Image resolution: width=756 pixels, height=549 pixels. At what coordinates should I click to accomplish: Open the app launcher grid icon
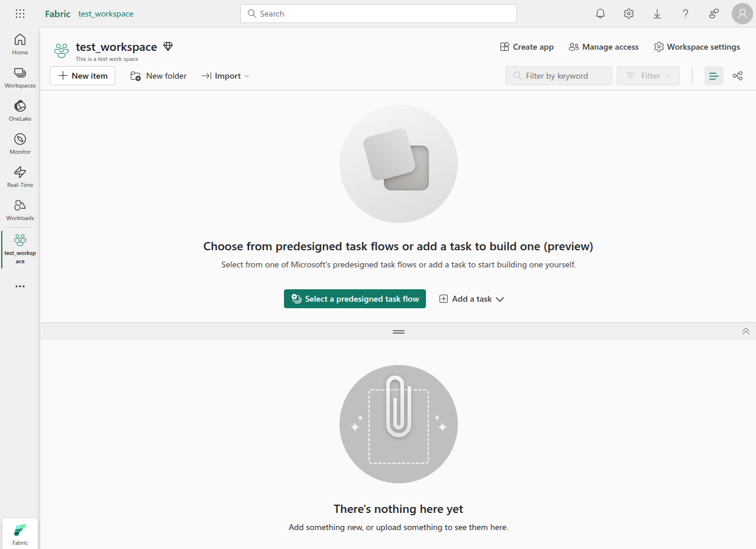click(20, 14)
